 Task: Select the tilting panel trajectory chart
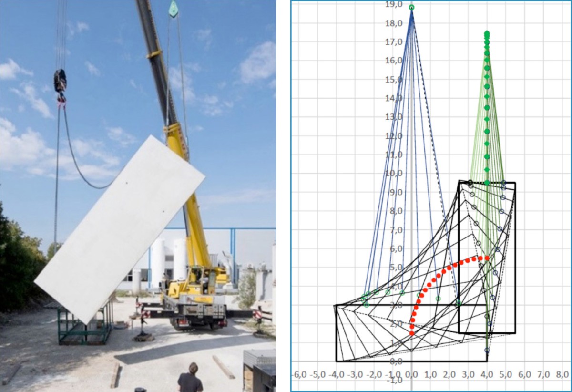431,196
